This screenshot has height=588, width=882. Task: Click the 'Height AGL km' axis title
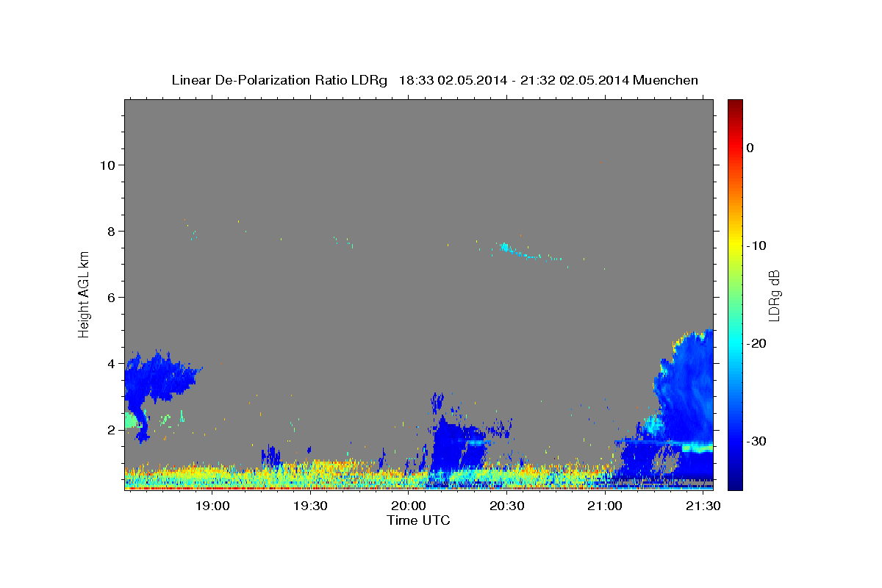[85, 294]
